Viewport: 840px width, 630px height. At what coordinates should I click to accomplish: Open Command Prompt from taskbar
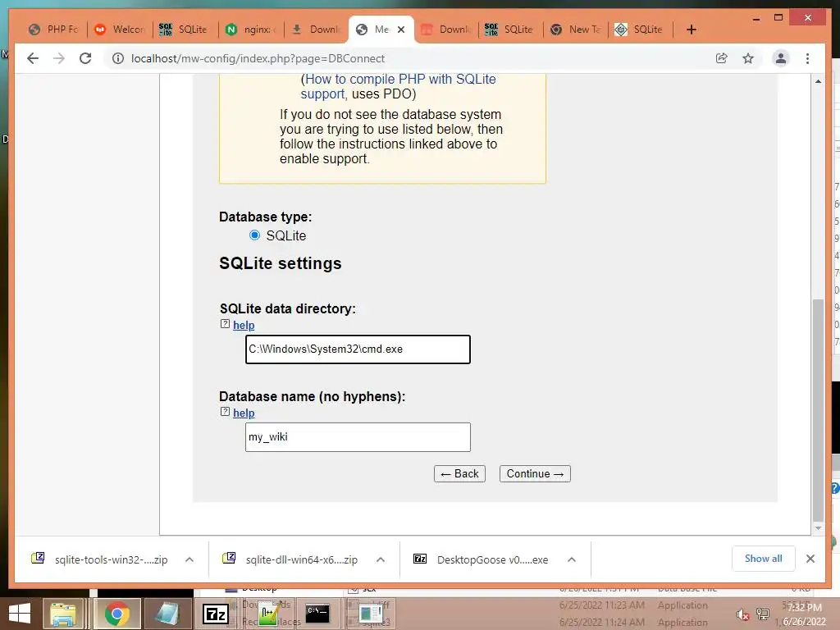[317, 614]
